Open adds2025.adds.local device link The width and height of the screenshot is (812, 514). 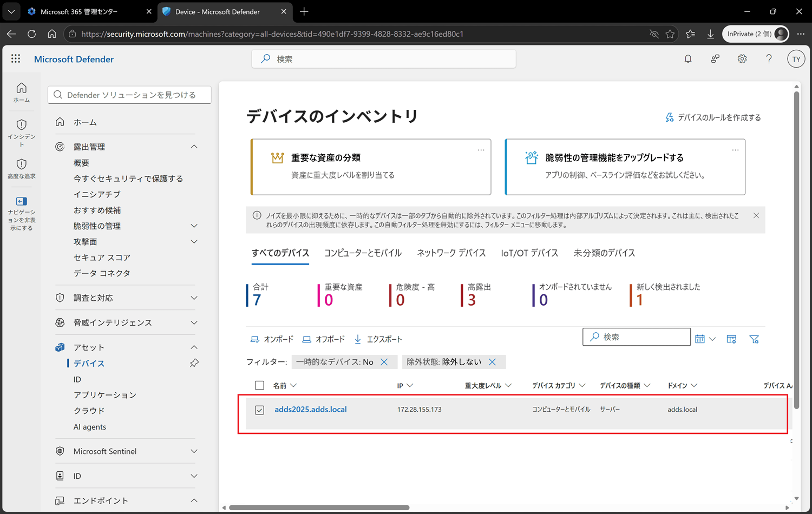[x=311, y=410]
